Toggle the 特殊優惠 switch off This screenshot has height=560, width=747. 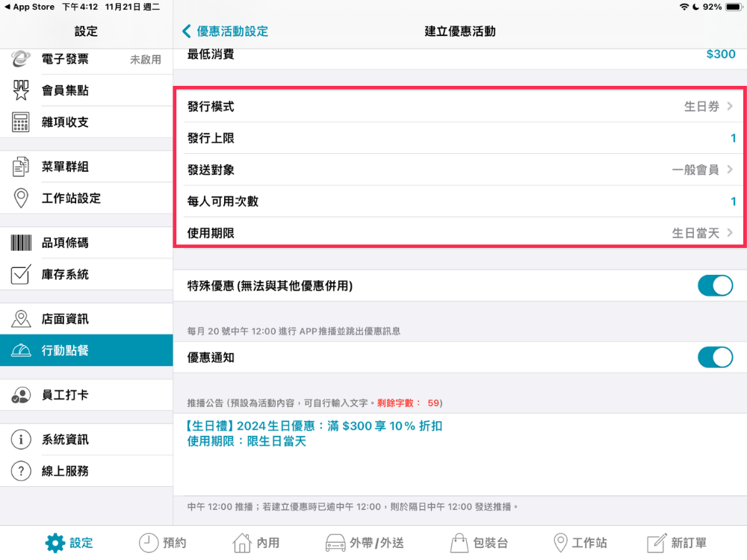coord(715,286)
